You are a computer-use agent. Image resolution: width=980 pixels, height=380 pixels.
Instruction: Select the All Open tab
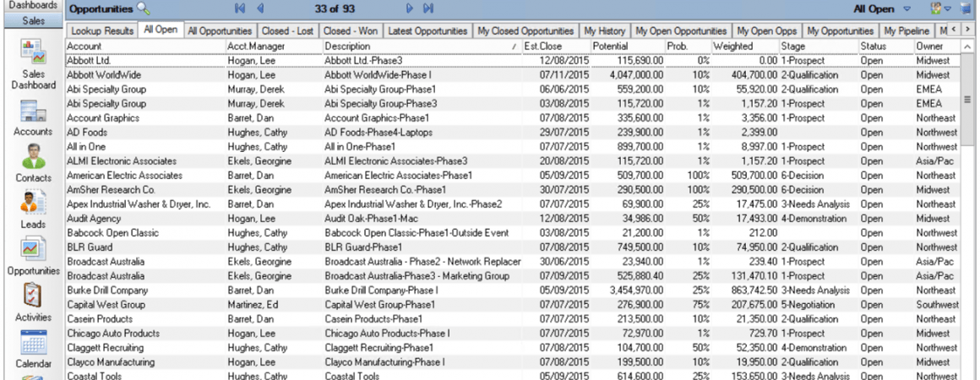pyautogui.click(x=161, y=30)
